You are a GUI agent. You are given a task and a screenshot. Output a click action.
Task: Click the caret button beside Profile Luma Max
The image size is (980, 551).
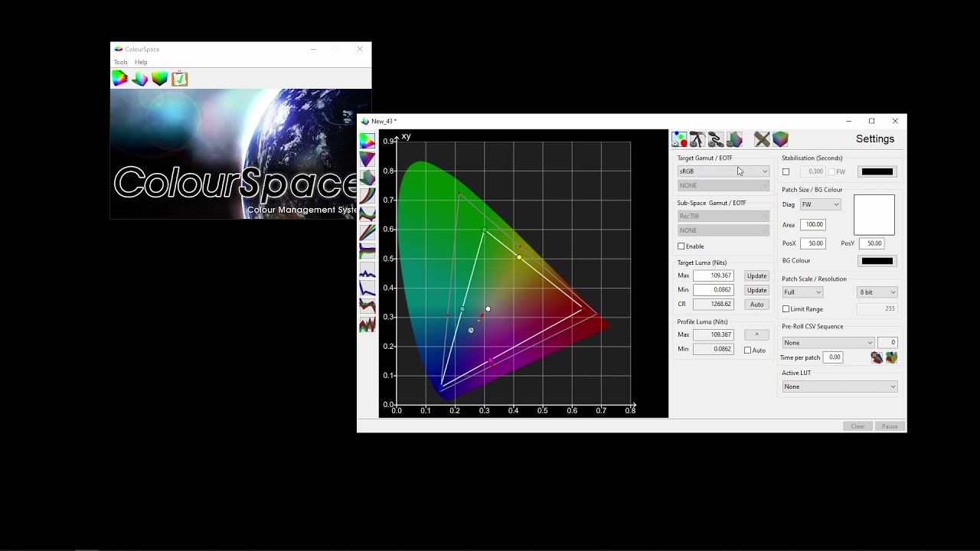tap(756, 334)
